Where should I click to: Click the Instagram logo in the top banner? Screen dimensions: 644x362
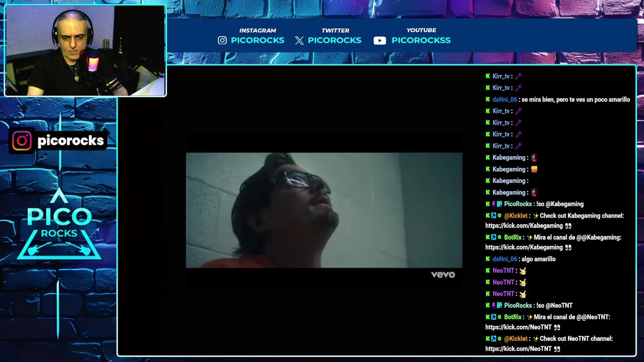[x=222, y=40]
